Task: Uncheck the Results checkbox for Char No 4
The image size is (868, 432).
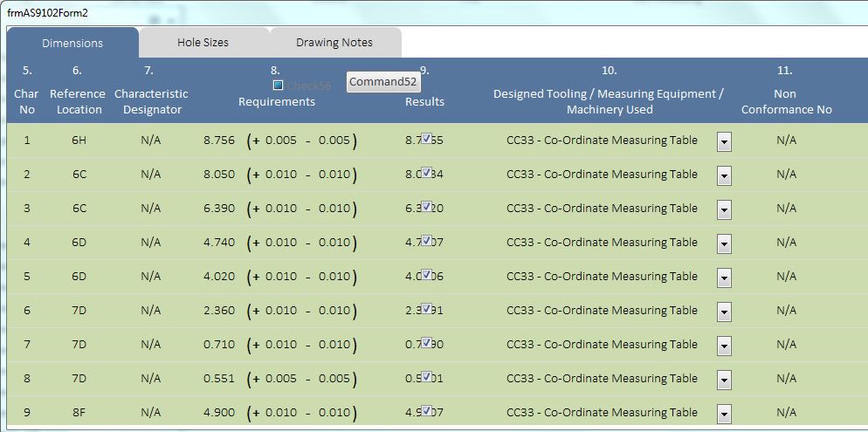Action: [x=426, y=241]
